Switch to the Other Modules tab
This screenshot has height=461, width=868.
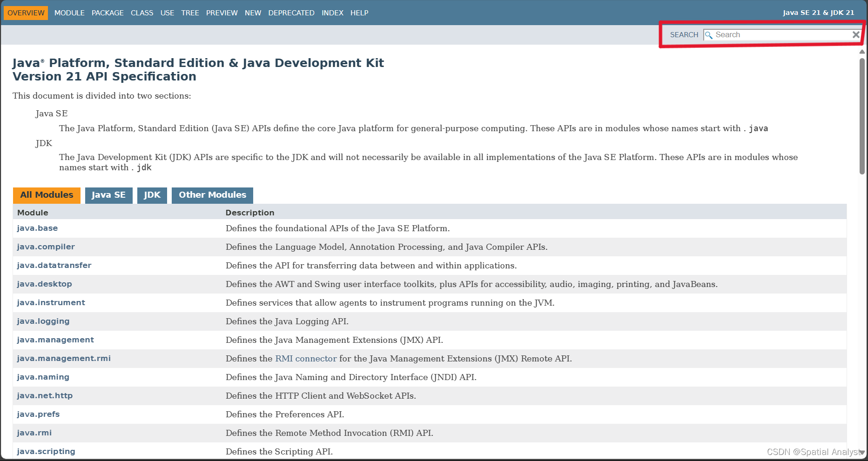pos(212,195)
